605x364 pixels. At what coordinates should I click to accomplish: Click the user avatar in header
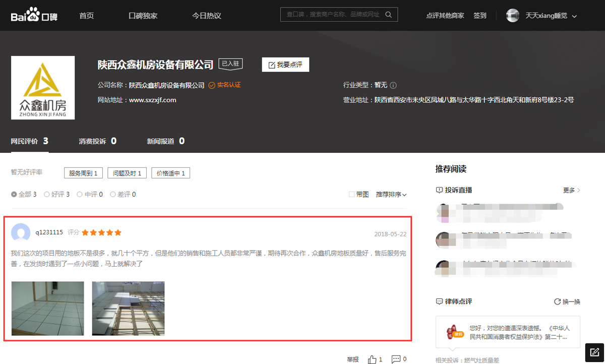coord(513,16)
